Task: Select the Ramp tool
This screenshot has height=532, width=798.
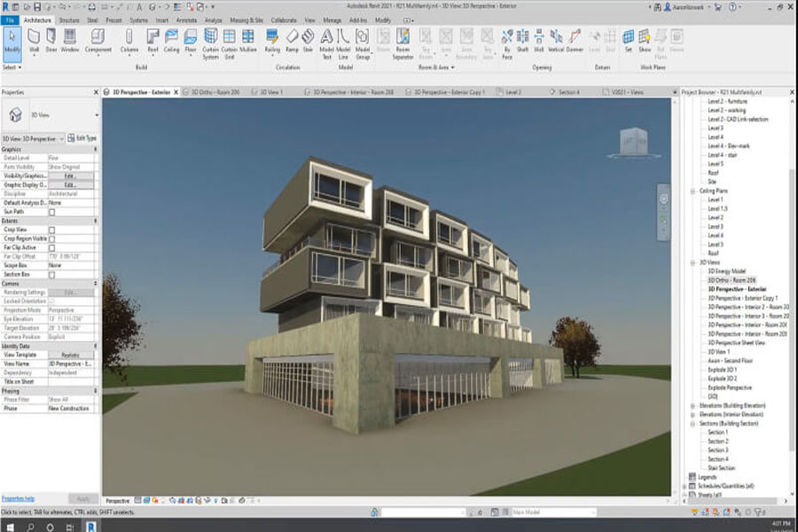Action: click(292, 41)
